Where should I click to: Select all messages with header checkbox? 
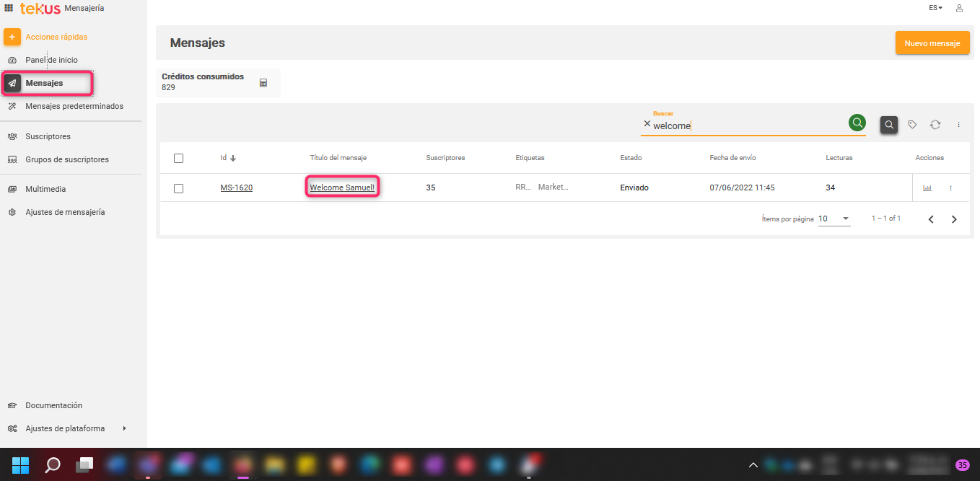click(x=179, y=158)
